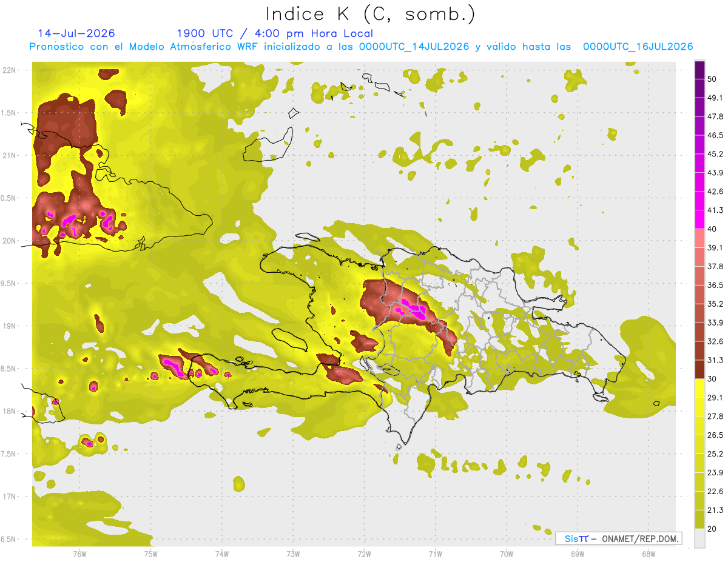
Task: Select the bright yellow colorbar segment between 29.1 and 30
Action: pyautogui.click(x=699, y=388)
